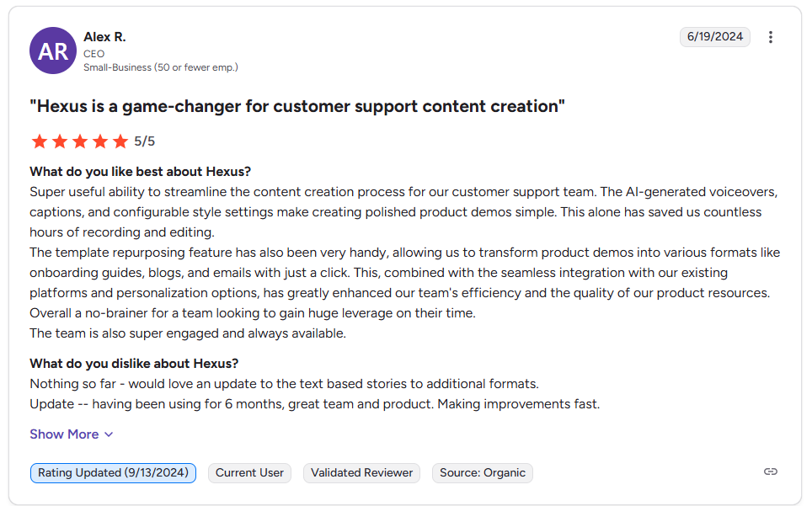
Task: Click the fifth rating star
Action: 120,141
